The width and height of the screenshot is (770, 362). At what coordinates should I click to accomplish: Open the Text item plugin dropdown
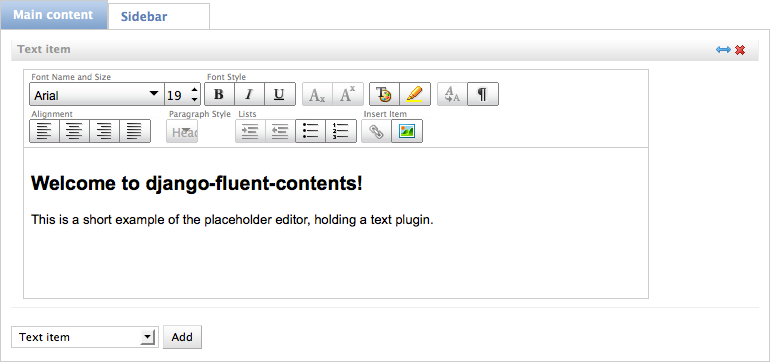(84, 337)
